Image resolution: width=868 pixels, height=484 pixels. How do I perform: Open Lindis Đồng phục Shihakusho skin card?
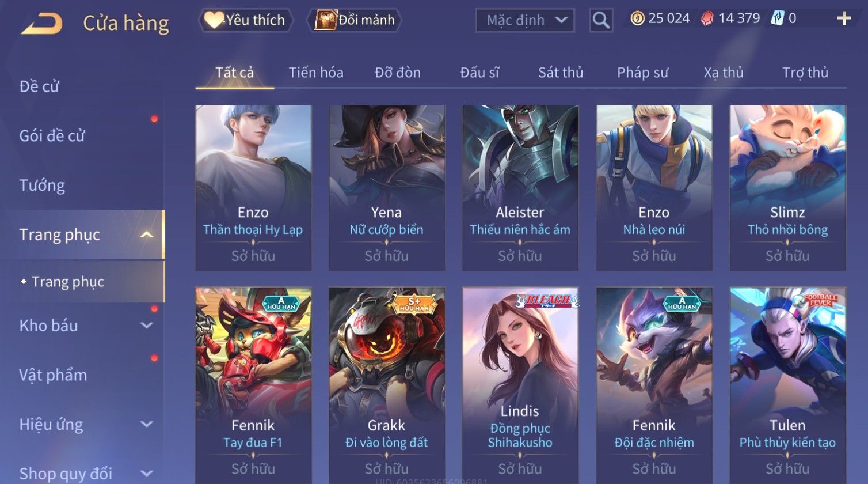(520, 385)
